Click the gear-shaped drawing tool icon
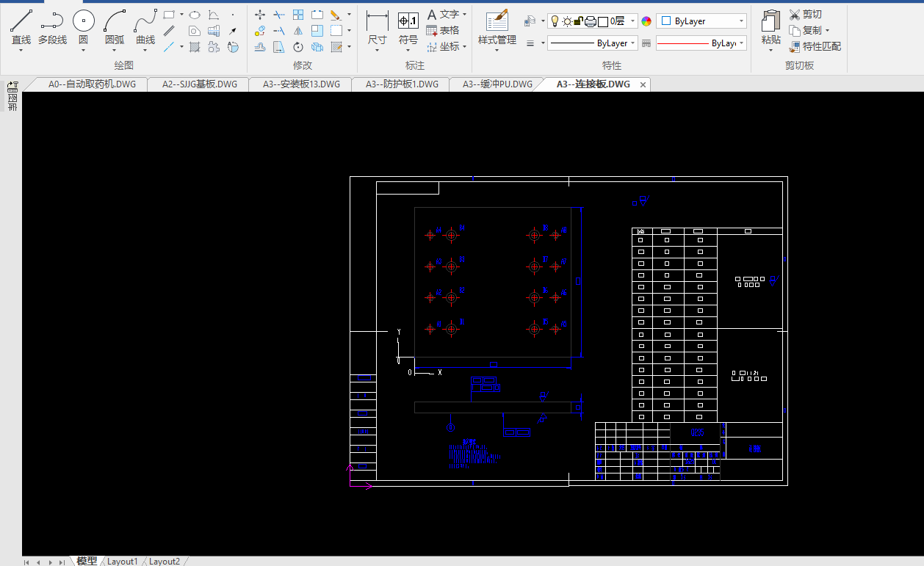Screen dimensions: 924x566 (214, 47)
